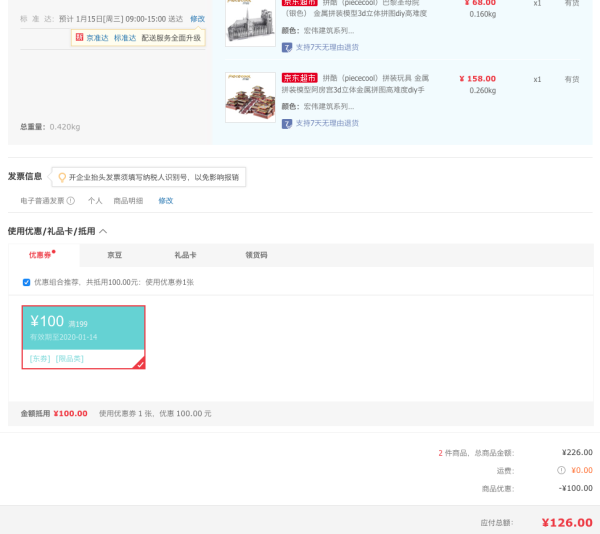The image size is (600, 534).
Task: Click 支持7天无理由退货 under ¥158.00 item
Action: pos(327,123)
